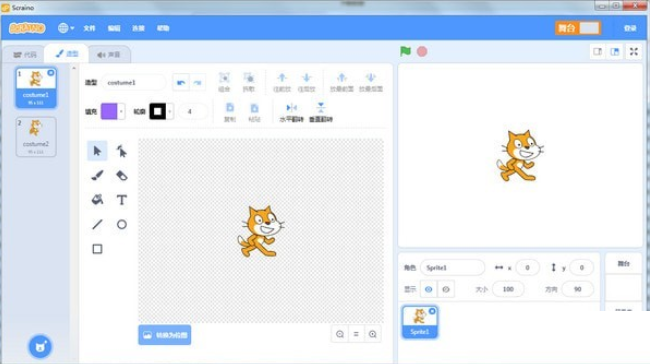Select the Reshape tool
The height and width of the screenshot is (364, 650).
pos(121,151)
